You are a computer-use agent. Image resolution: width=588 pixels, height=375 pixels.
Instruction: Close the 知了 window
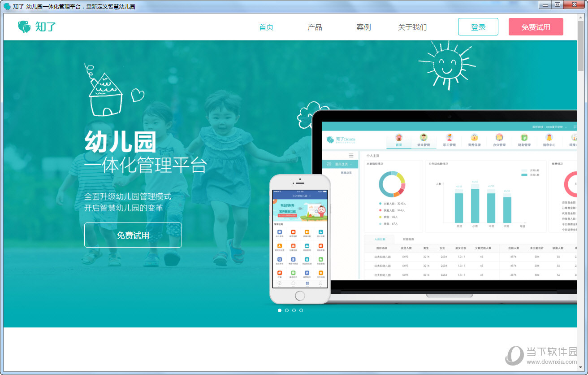tap(574, 5)
